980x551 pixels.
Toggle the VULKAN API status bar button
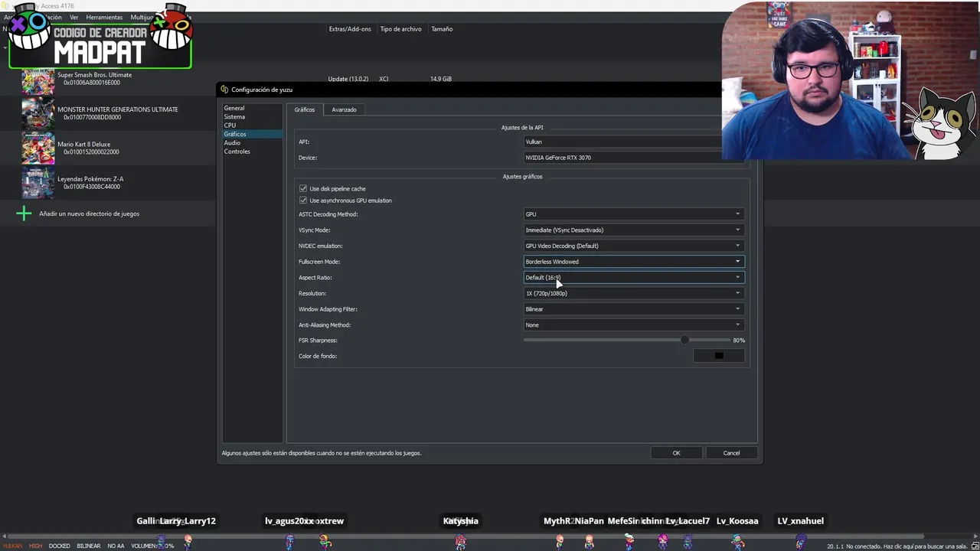[13, 546]
